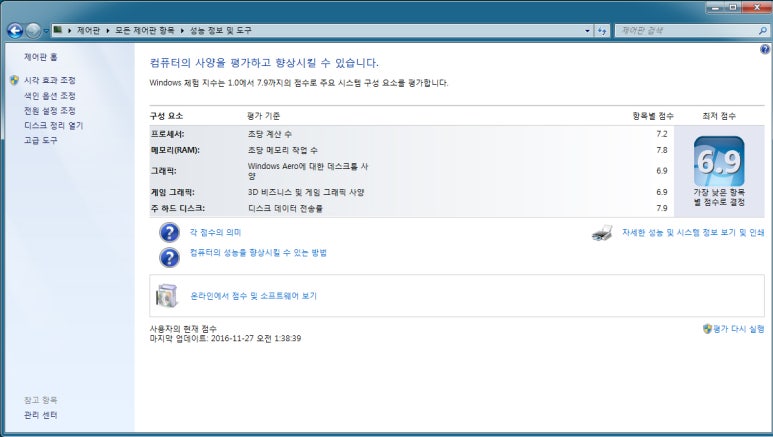Open the address bar history dropdown

click(587, 31)
